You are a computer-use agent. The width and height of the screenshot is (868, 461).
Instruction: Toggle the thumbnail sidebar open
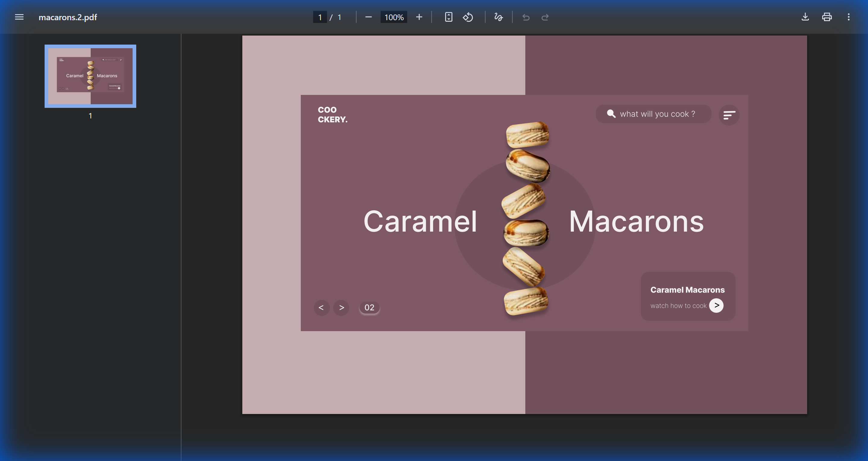coord(19,17)
